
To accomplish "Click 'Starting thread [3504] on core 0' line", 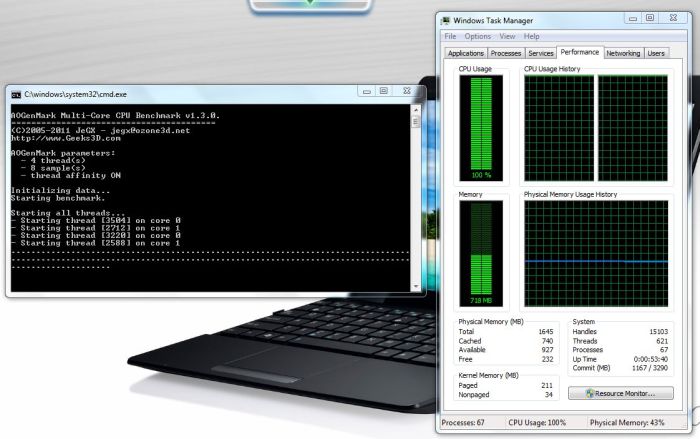I will pos(96,221).
